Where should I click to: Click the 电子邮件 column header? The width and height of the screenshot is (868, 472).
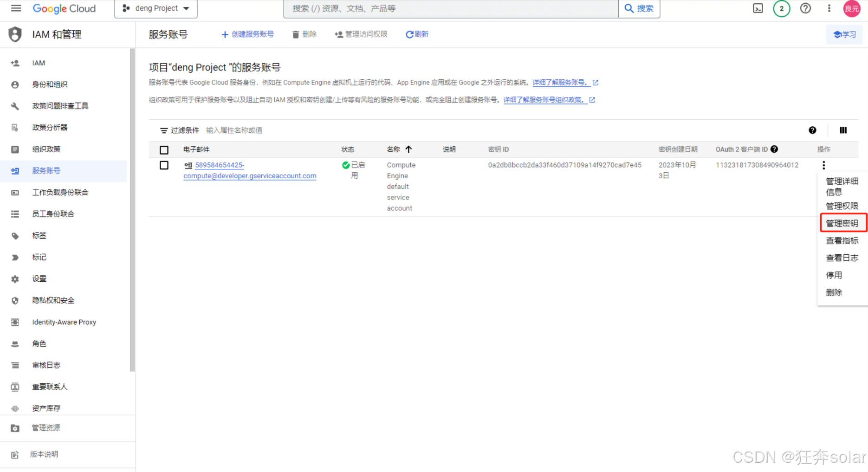[x=196, y=149]
